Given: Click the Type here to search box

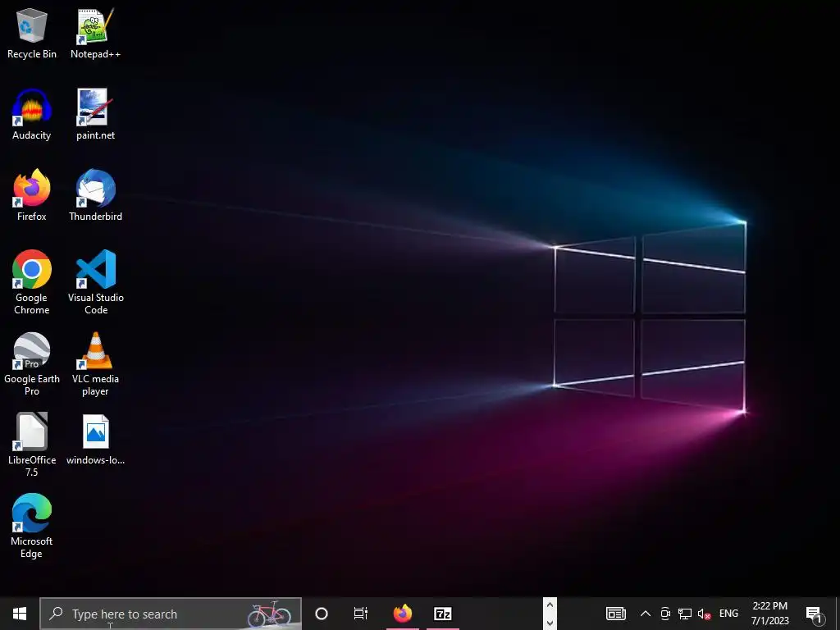Looking at the screenshot, I should pyautogui.click(x=171, y=614).
